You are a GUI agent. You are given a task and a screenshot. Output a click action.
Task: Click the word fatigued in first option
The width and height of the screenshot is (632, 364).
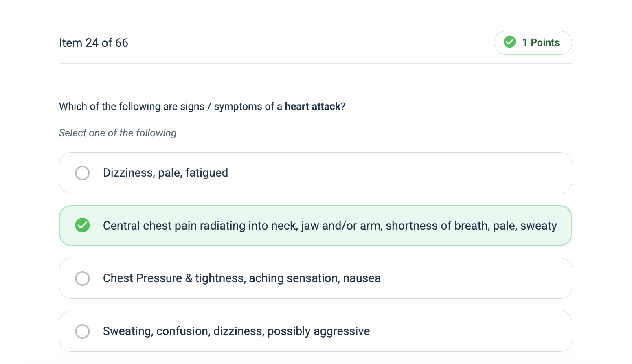coord(206,173)
